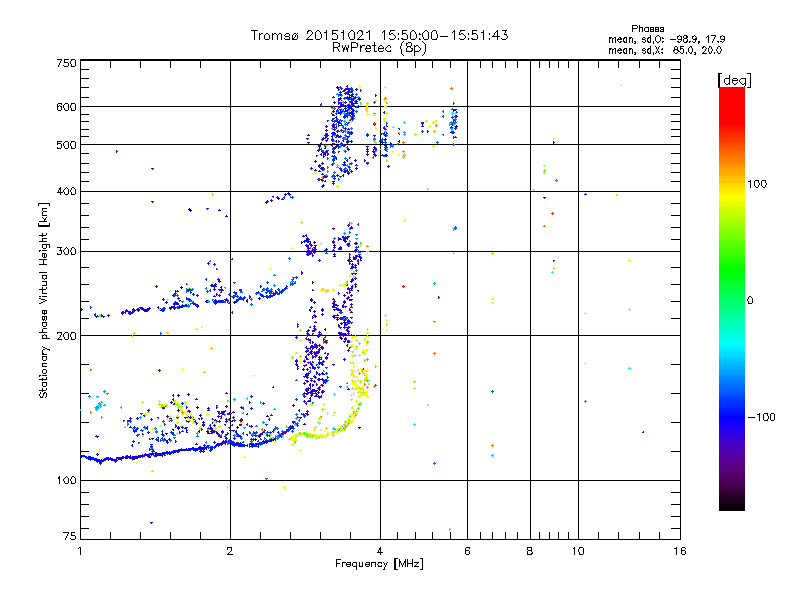
Task: Click the x-axis label '1'
Action: click(x=80, y=551)
